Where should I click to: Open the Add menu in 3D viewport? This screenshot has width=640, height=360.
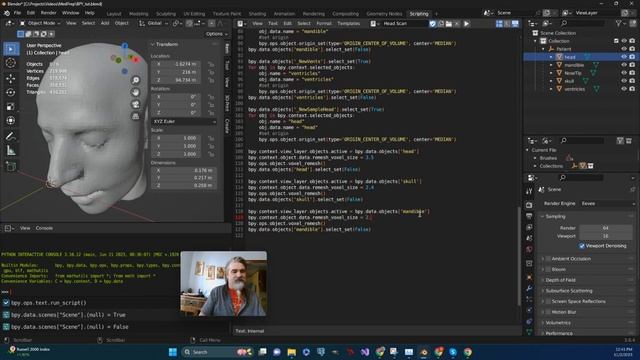(105, 23)
